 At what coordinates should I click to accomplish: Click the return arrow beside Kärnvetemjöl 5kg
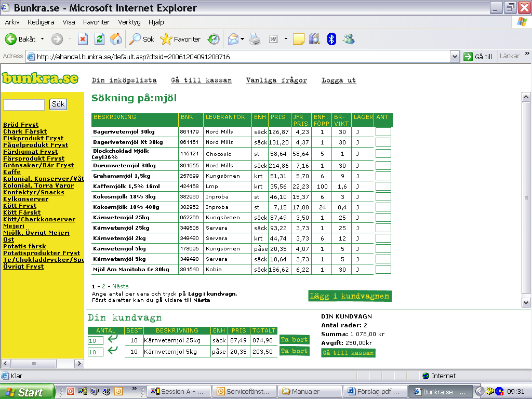coord(112,350)
